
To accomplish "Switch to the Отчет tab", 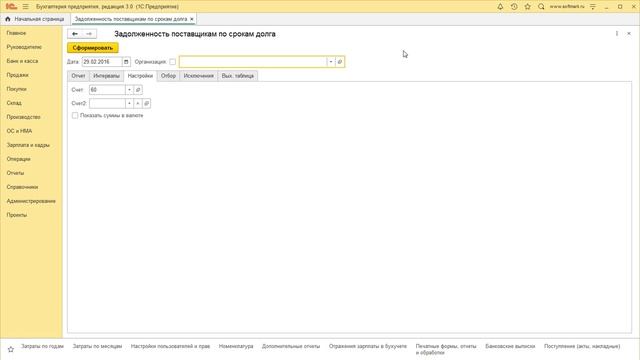I will click(78, 76).
